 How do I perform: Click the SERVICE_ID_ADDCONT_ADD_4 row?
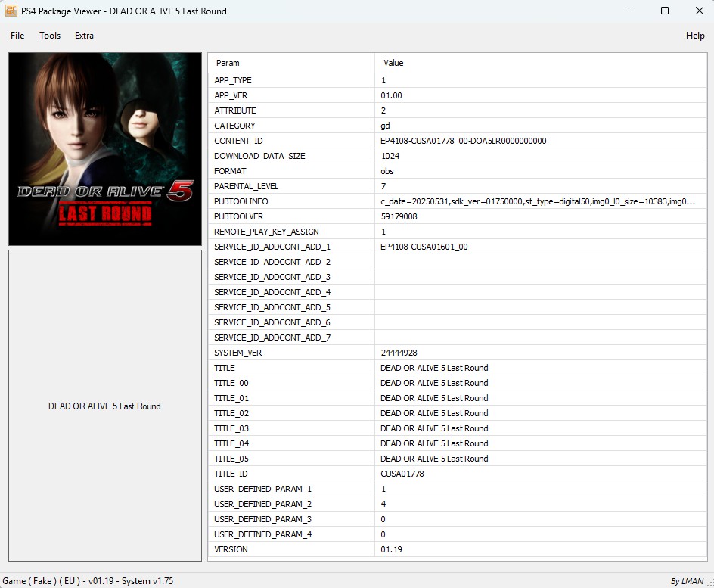pos(458,292)
